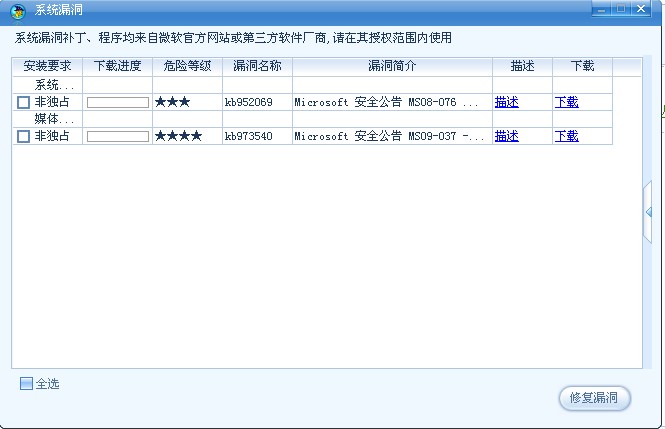Click the 下载 column header
This screenshot has width=665, height=429.
[583, 67]
